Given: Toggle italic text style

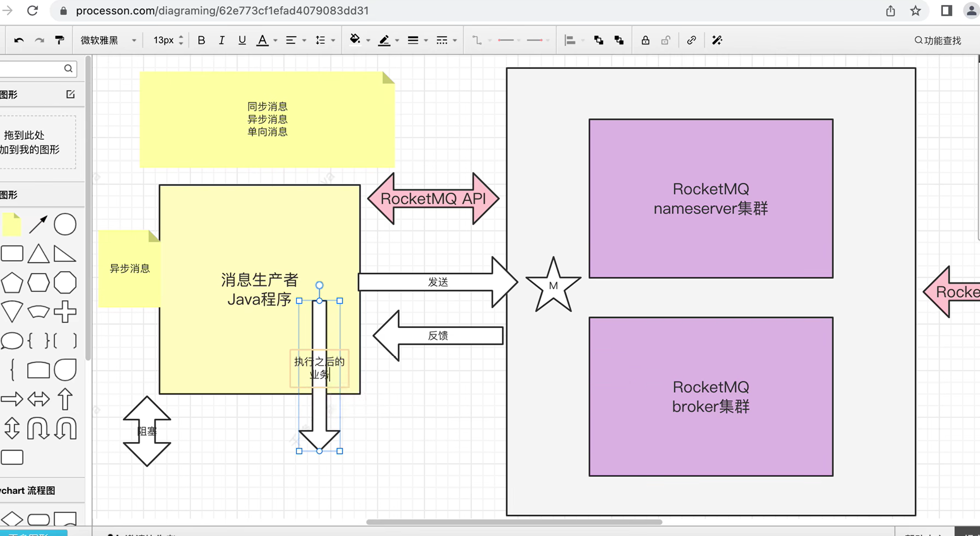Looking at the screenshot, I should point(222,40).
